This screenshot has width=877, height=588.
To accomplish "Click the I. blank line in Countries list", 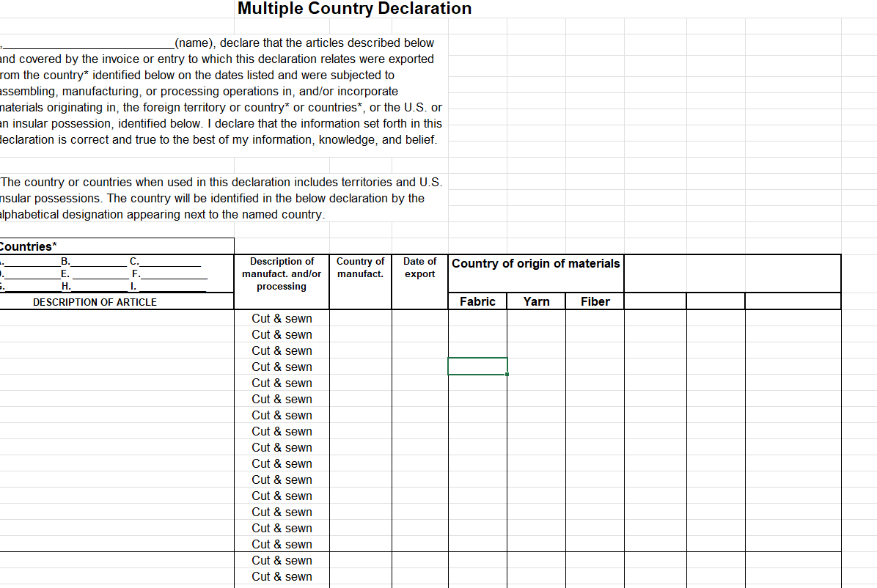I will (168, 286).
